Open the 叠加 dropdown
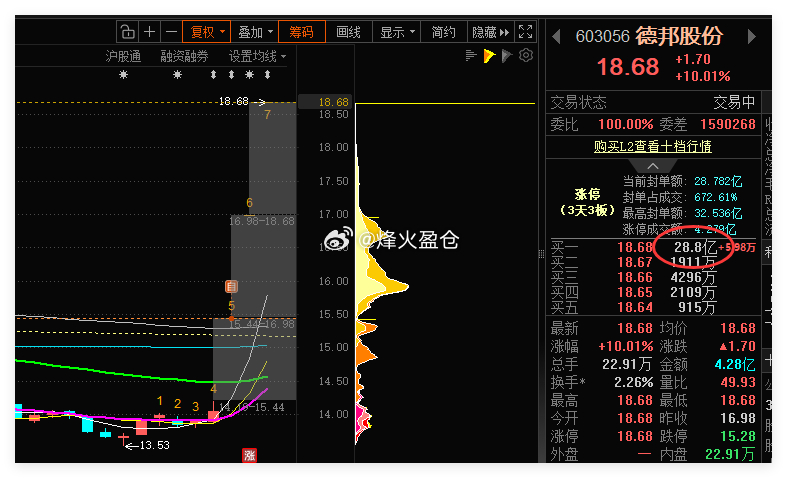This screenshot has width=787, height=478. click(x=254, y=32)
